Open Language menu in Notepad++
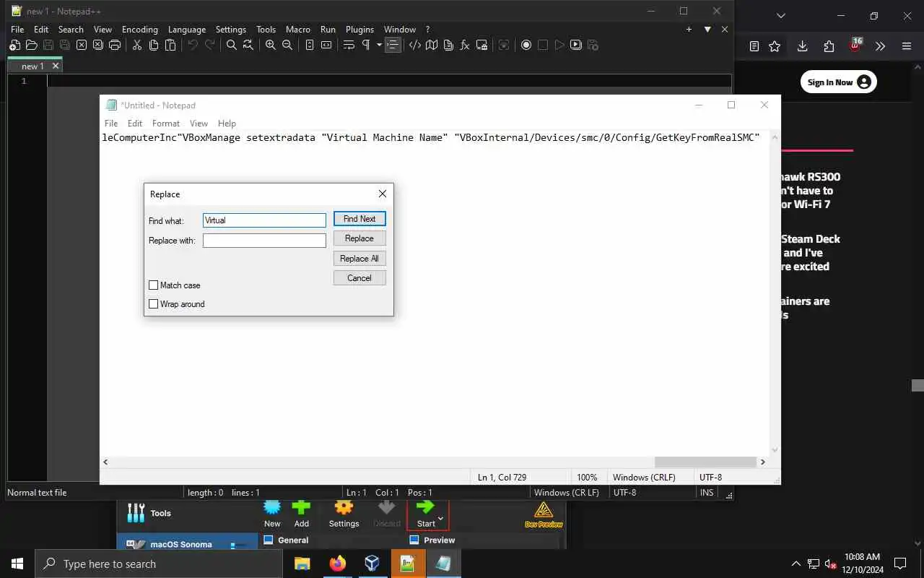 tap(187, 30)
